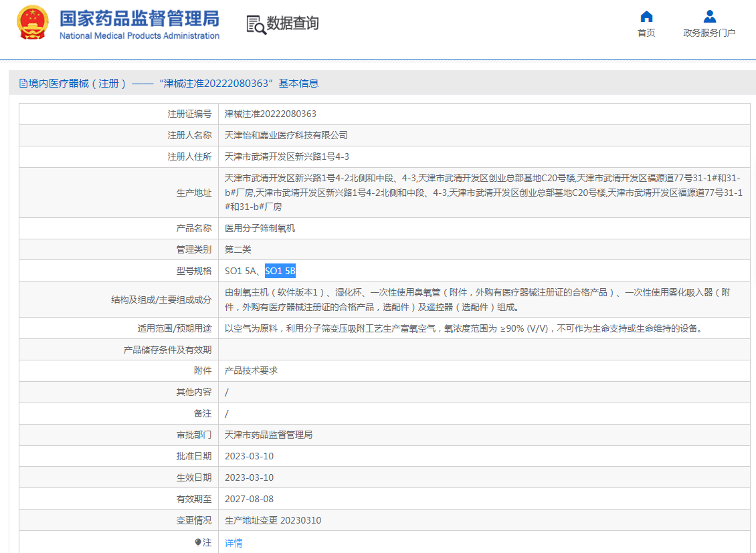
Task: Go to 首页 via the house icon
Action: [x=646, y=17]
